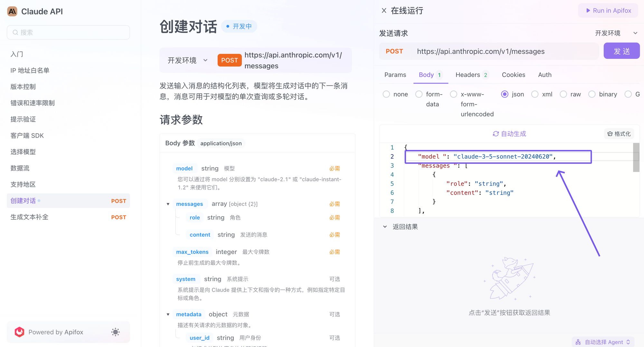This screenshot has height=347, width=644.
Task: Click the search magnifier icon
Action: click(x=15, y=32)
